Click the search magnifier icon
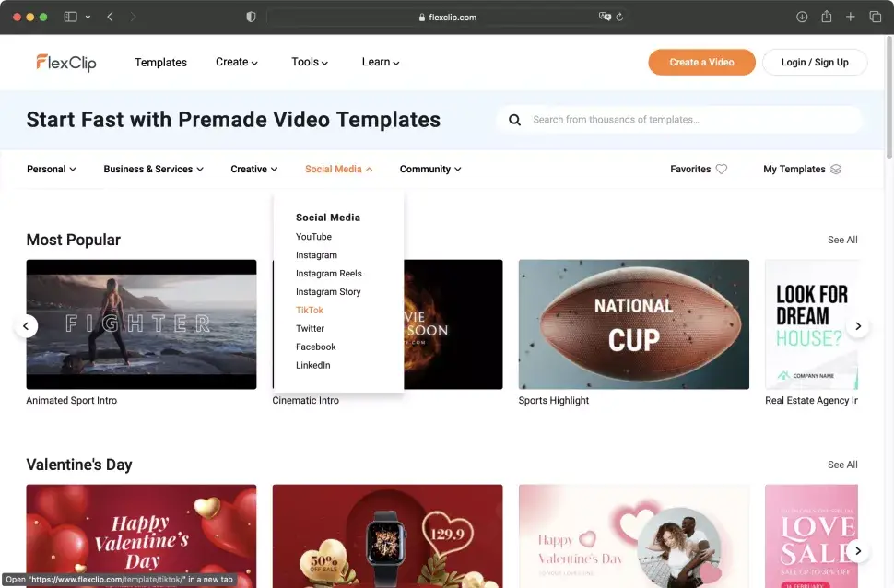This screenshot has width=894, height=588. click(x=514, y=120)
